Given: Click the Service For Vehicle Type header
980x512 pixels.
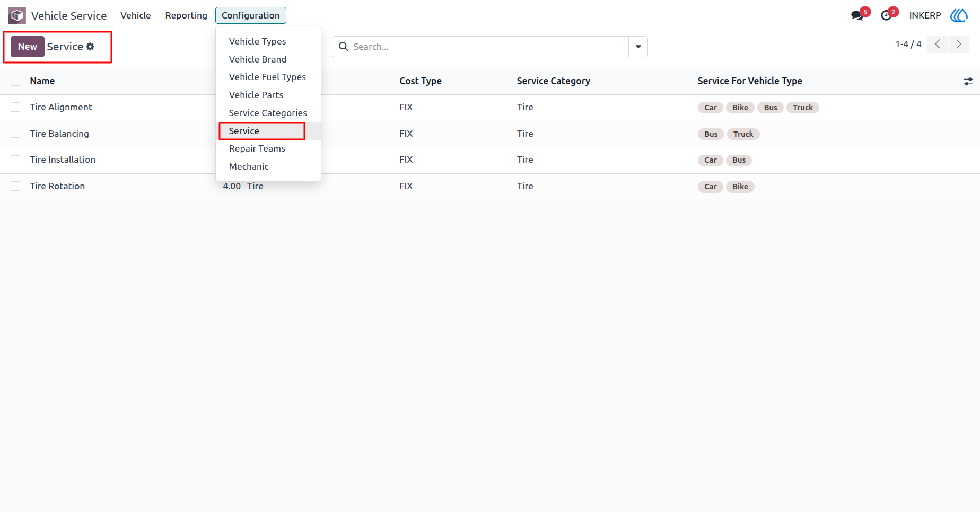Looking at the screenshot, I should 750,81.
